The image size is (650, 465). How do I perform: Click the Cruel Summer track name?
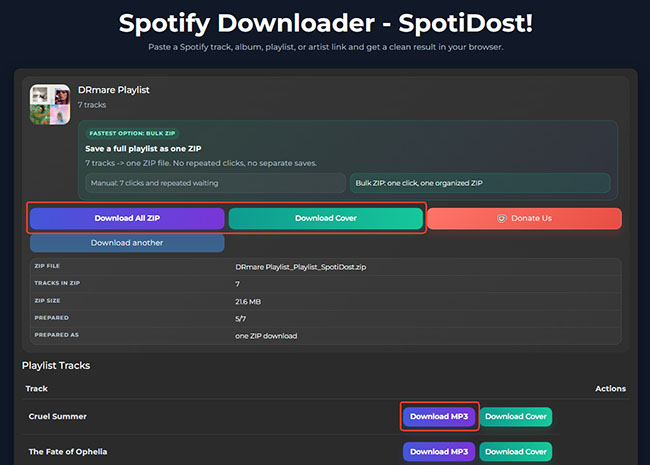(x=58, y=417)
